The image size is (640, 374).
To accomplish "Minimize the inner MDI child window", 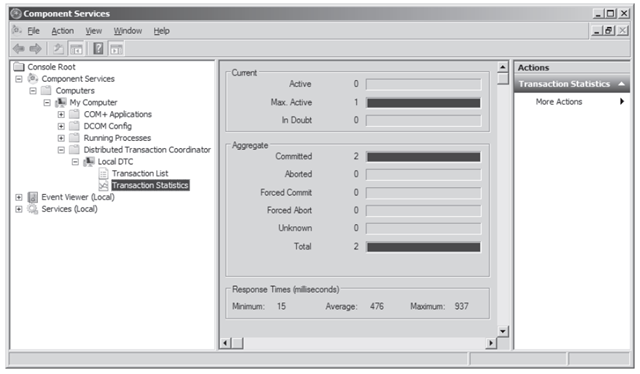I will pos(597,31).
